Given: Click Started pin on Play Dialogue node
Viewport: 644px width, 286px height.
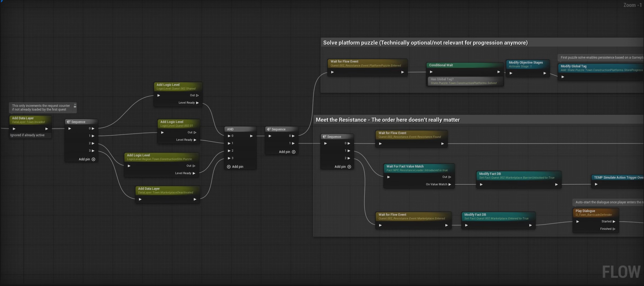Looking at the screenshot, I should coord(614,221).
